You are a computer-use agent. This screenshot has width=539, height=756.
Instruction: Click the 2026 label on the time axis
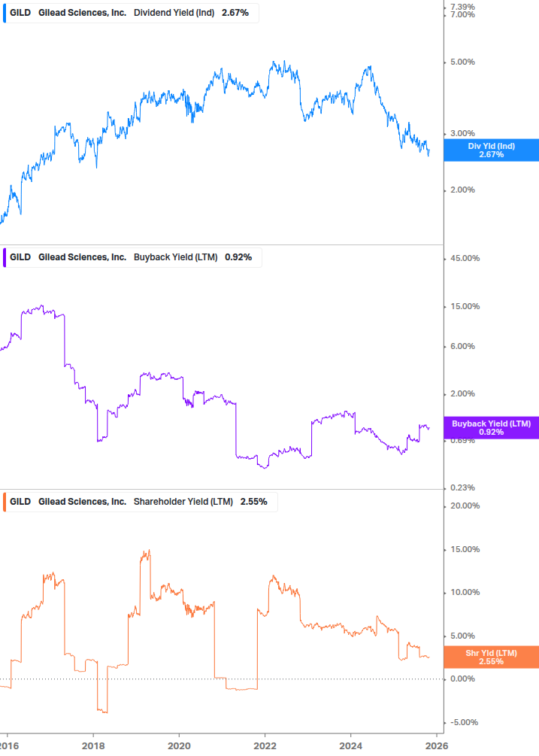437,746
